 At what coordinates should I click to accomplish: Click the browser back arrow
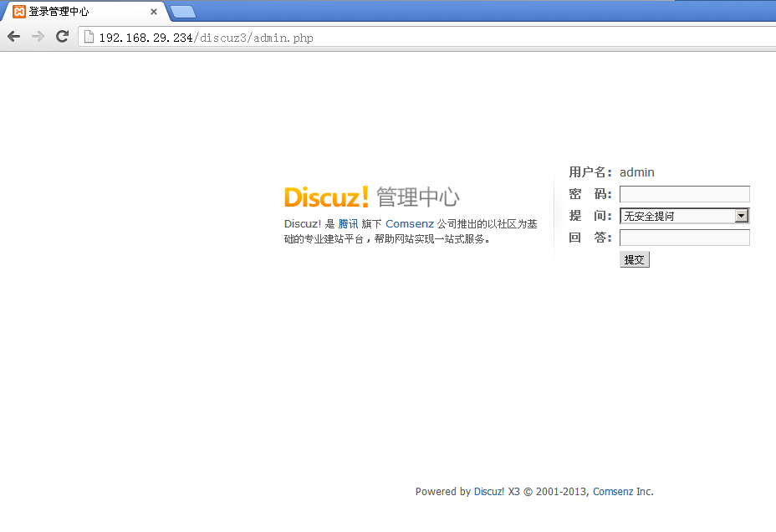[x=14, y=36]
